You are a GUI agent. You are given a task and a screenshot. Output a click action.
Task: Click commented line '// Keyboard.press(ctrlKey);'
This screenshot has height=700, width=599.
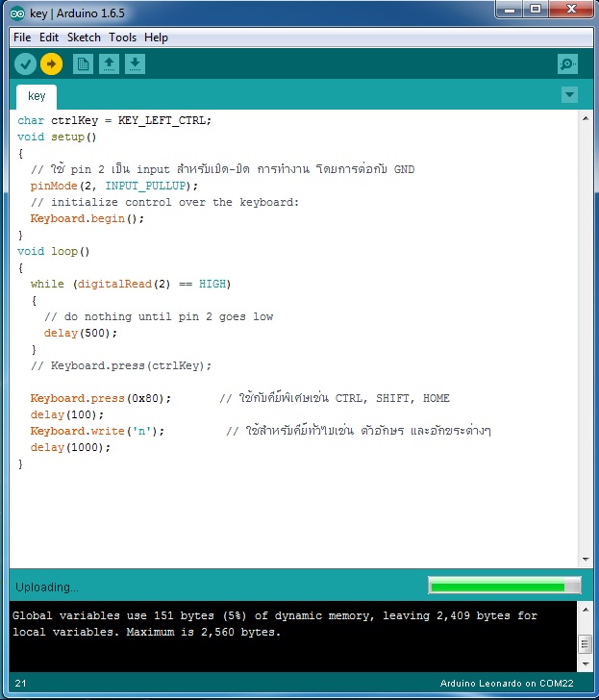tap(121, 365)
